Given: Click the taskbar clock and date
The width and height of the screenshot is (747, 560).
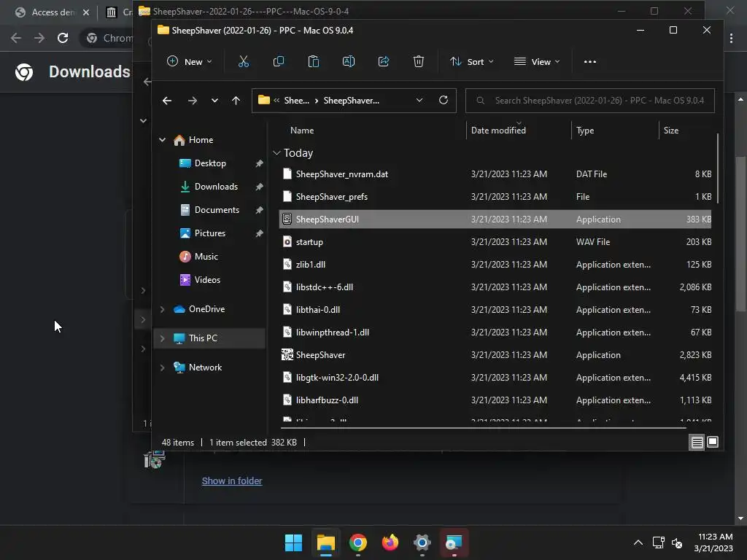Looking at the screenshot, I should click(x=713, y=542).
